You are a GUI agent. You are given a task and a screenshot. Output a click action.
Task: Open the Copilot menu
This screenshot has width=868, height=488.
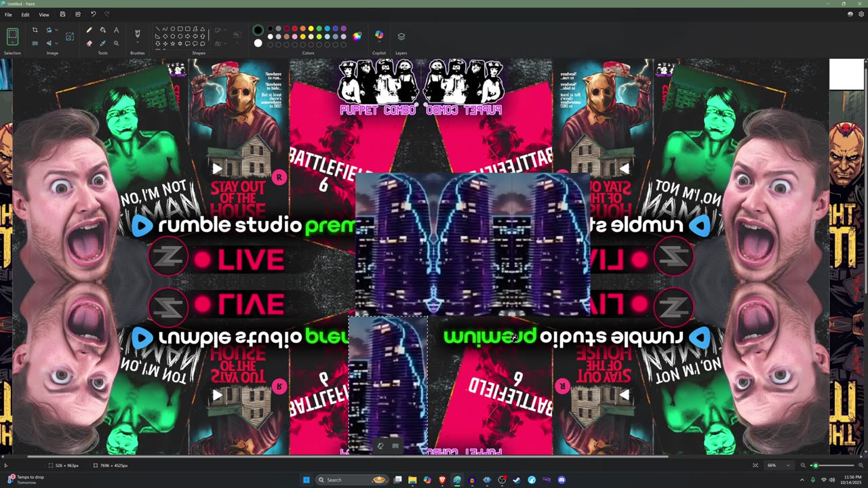click(378, 35)
